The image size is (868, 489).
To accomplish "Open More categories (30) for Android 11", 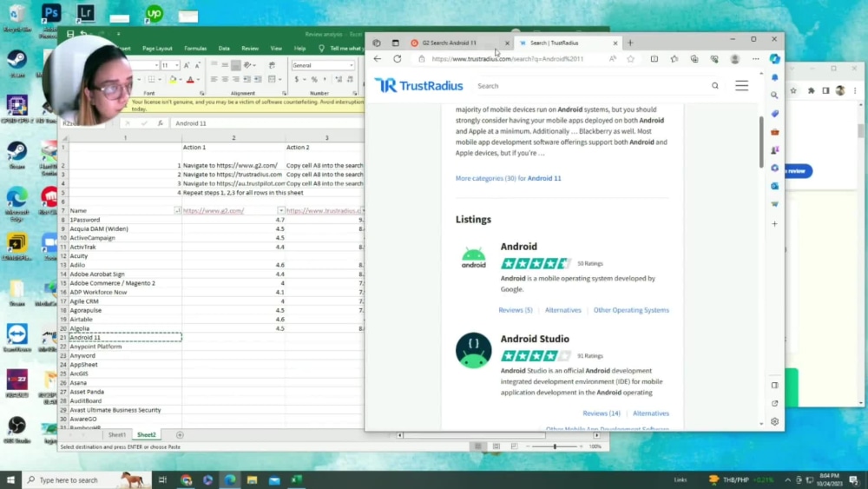I will (x=508, y=178).
